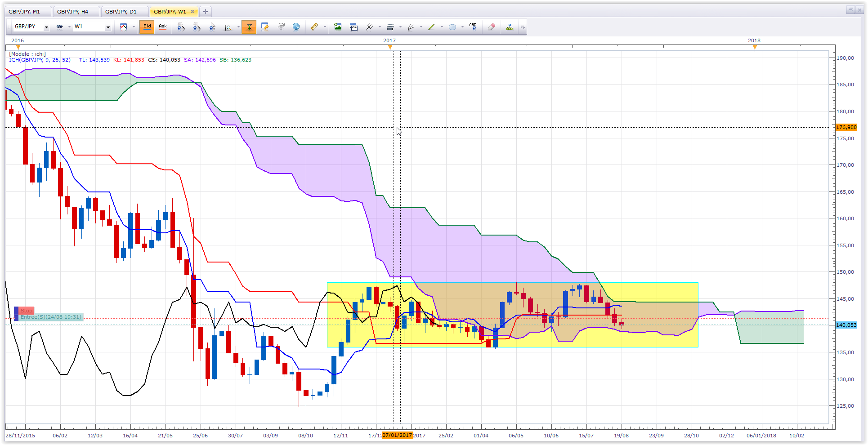Screen dimensions: 868x445
Task: Open the toolbar overflow menu
Action: pos(523,27)
